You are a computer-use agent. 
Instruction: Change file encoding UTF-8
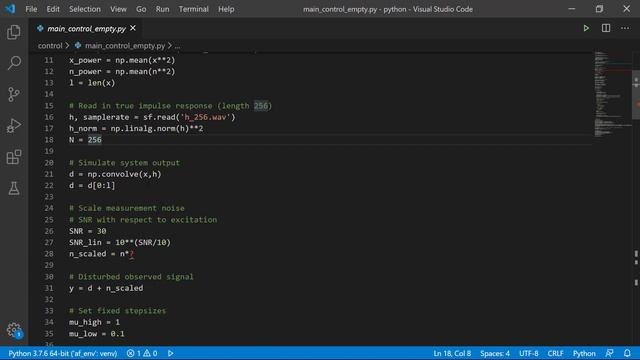click(x=529, y=353)
